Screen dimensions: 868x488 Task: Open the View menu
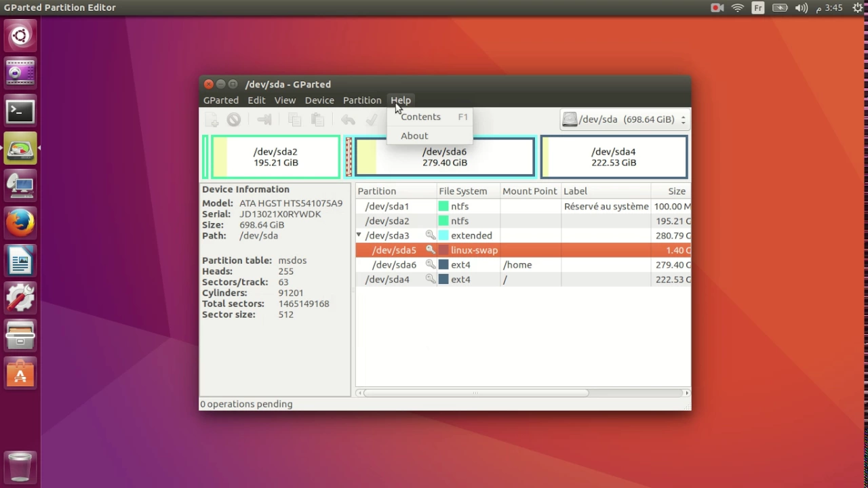[285, 100]
